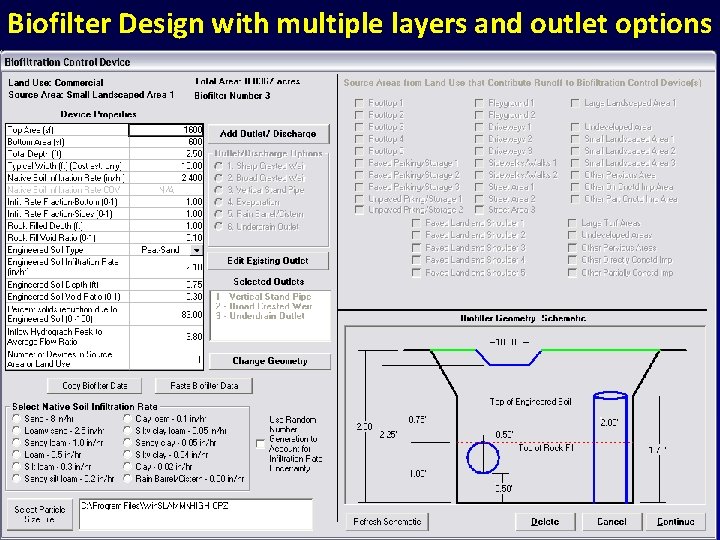
Task: Check the Small Landscaped Area 2 checkbox
Action: pyautogui.click(x=574, y=151)
